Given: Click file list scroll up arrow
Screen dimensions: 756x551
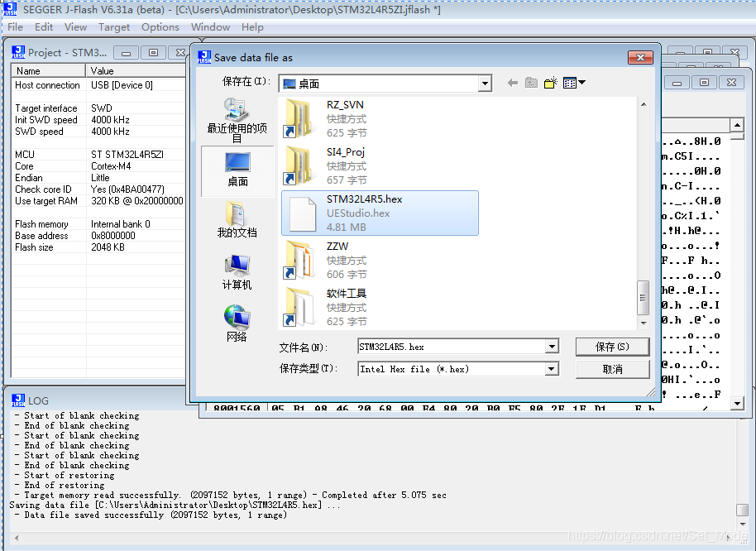Looking at the screenshot, I should coord(643,104).
